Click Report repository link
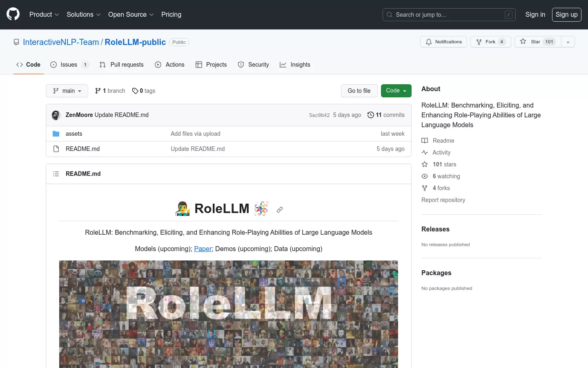588x368 pixels. (443, 200)
